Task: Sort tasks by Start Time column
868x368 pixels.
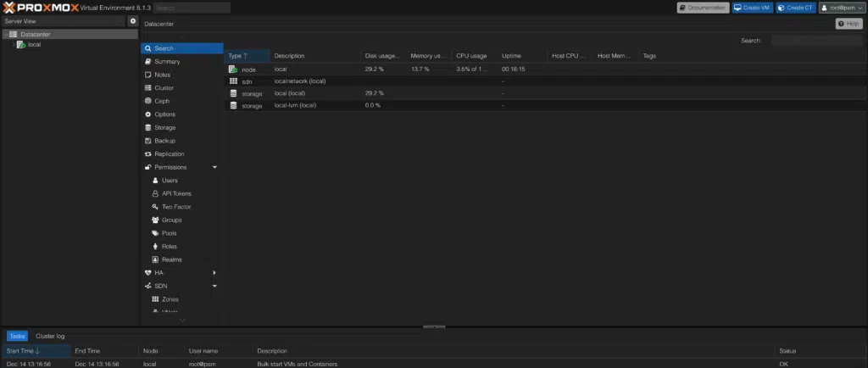Action: tap(36, 351)
